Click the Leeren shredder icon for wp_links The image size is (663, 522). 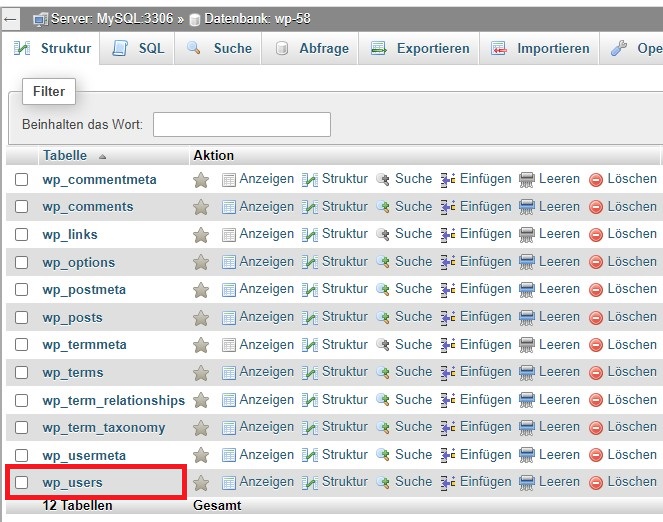pyautogui.click(x=527, y=235)
